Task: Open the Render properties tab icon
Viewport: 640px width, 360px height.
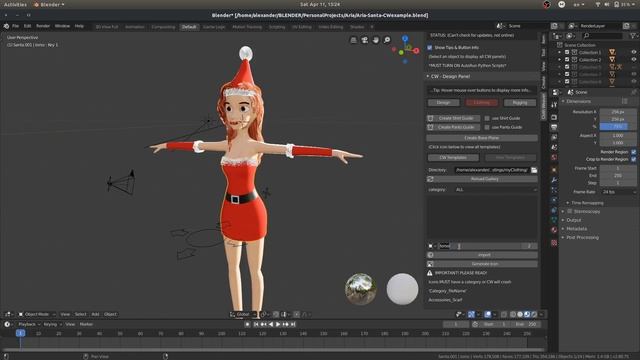Action: click(554, 117)
